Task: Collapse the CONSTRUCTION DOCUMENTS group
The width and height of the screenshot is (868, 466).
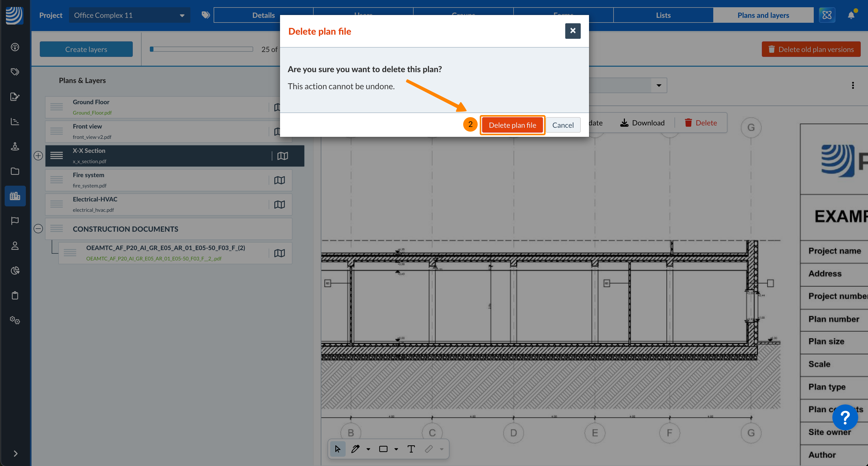Action: click(38, 229)
